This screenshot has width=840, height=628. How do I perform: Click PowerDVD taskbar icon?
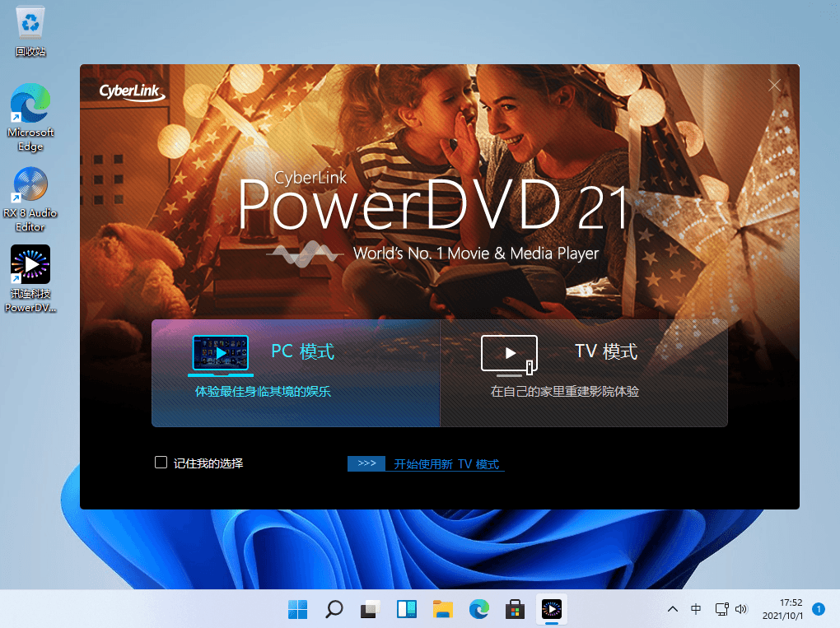point(551,609)
